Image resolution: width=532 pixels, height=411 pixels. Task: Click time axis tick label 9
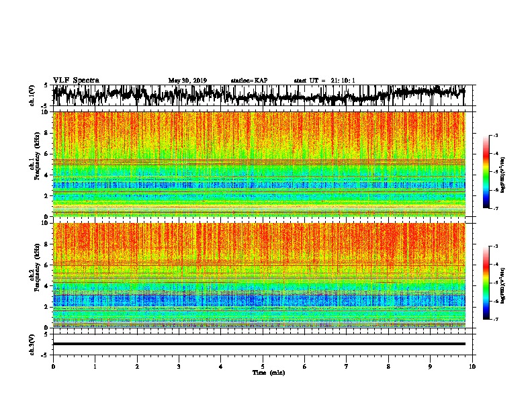tap(430, 367)
